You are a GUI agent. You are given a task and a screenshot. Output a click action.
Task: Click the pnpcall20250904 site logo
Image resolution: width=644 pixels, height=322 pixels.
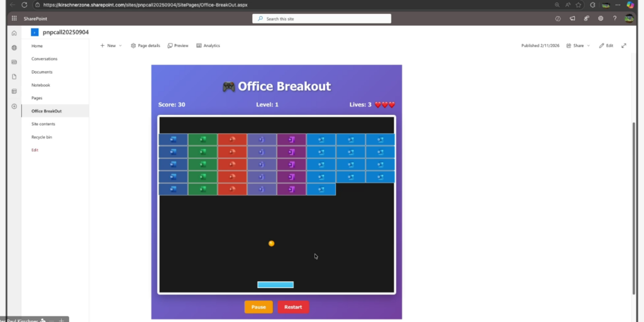tap(35, 32)
